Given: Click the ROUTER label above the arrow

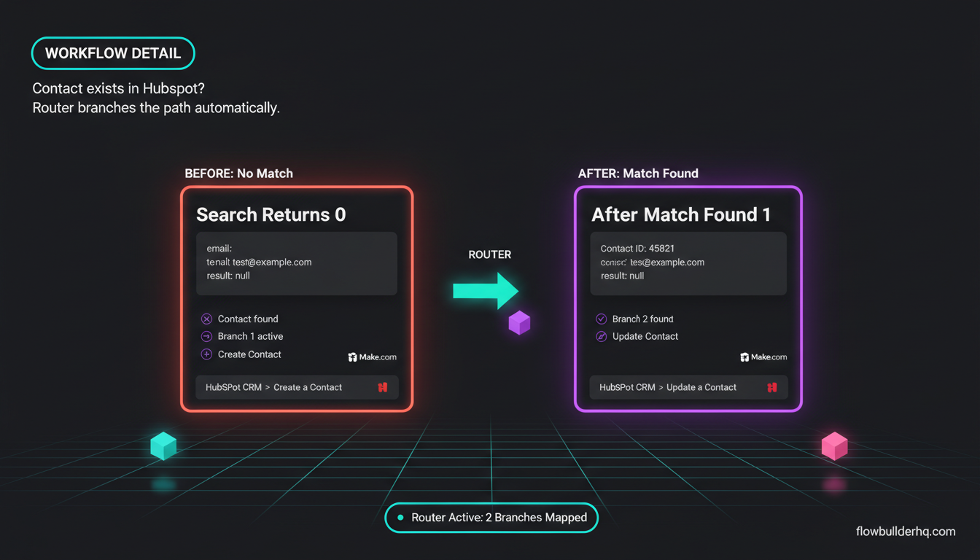Looking at the screenshot, I should coord(489,254).
